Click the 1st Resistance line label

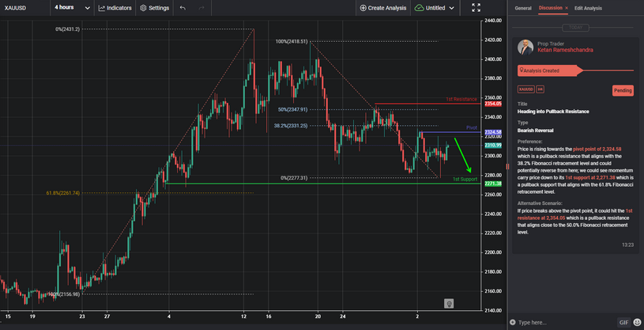tap(461, 99)
